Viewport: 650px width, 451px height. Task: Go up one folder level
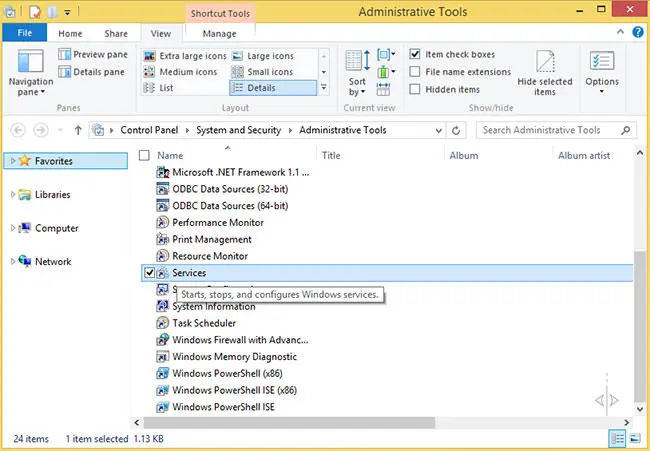click(78, 131)
